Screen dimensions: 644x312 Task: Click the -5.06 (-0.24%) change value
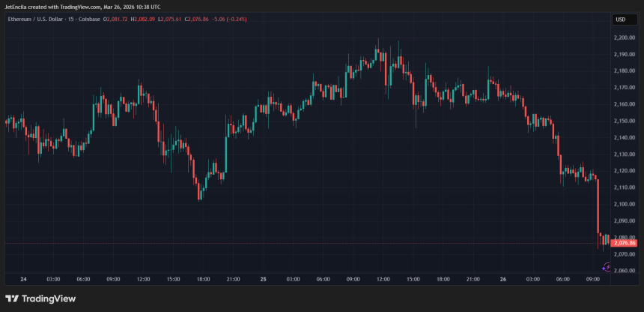[231, 19]
